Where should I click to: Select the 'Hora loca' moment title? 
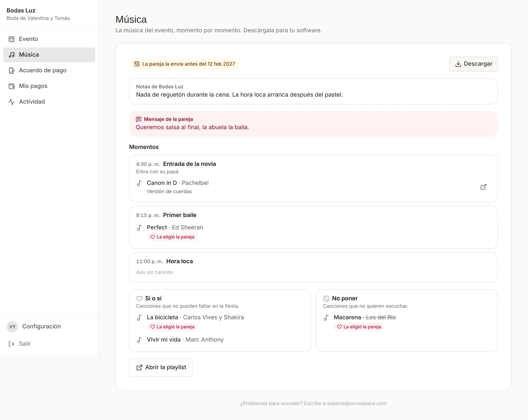[x=180, y=261]
